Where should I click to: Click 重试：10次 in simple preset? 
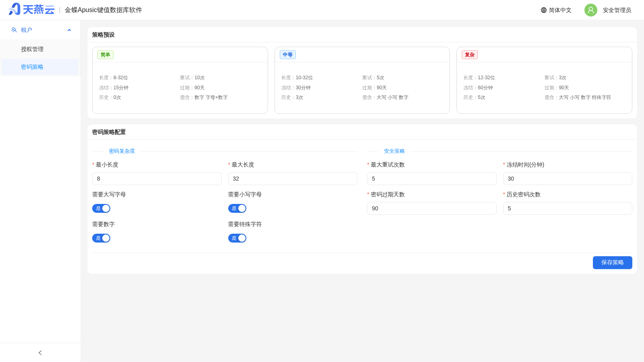(x=192, y=78)
